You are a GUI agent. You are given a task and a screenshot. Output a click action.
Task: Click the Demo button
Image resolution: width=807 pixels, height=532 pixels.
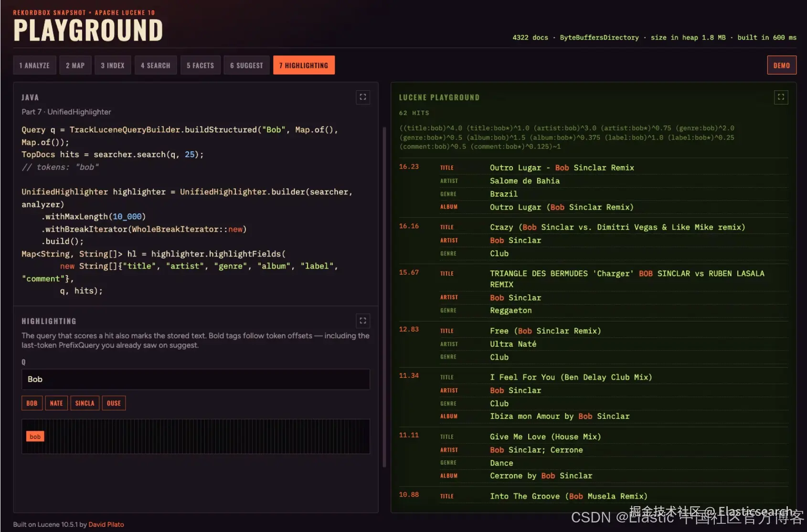click(782, 65)
